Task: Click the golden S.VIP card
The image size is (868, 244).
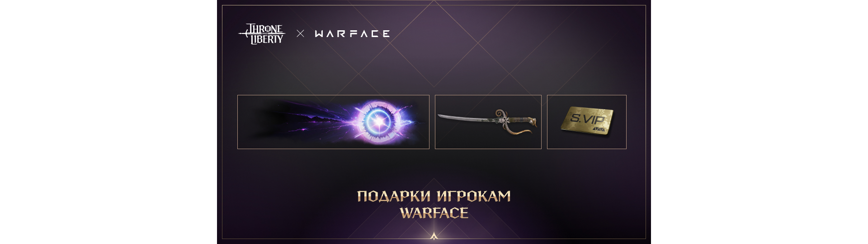Action: pos(587,121)
